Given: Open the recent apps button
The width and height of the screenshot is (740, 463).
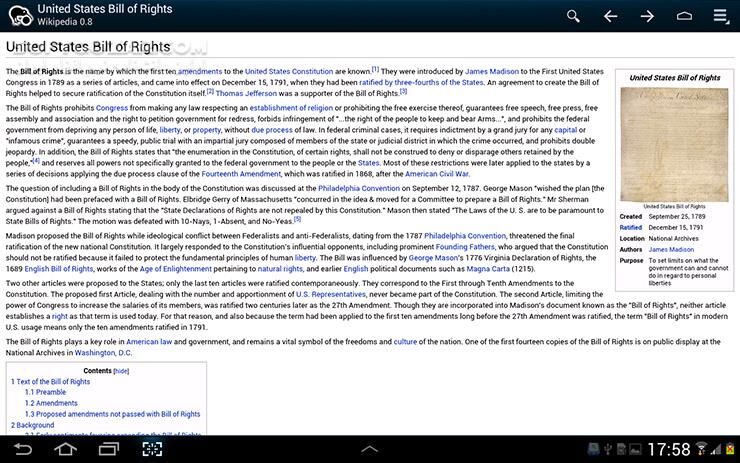Looking at the screenshot, I should click(x=107, y=448).
